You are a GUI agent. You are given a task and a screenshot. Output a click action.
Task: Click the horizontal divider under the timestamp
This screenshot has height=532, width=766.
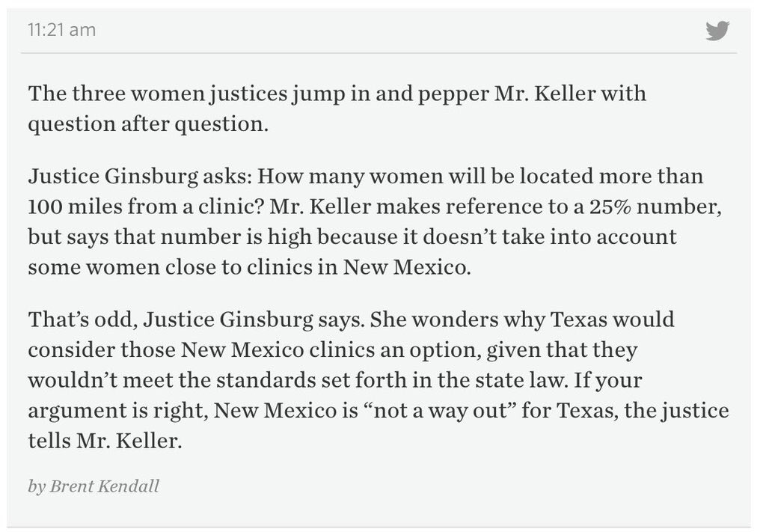[379, 53]
